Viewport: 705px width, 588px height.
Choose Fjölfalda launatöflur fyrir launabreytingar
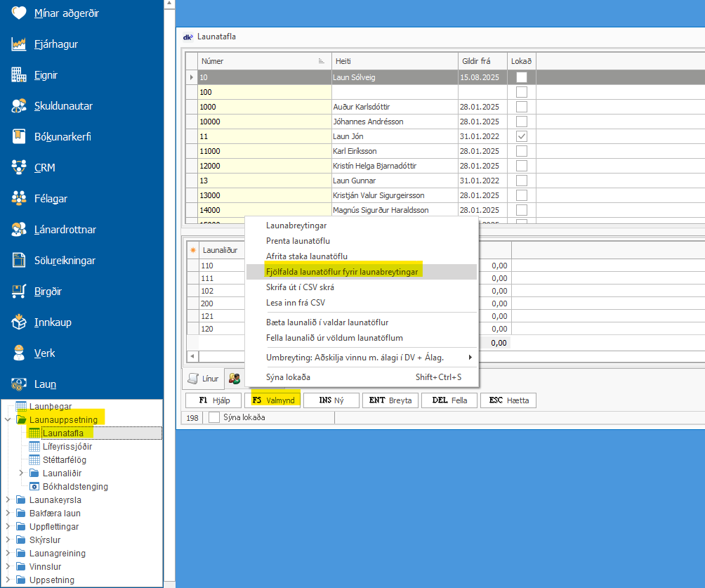[x=342, y=272]
